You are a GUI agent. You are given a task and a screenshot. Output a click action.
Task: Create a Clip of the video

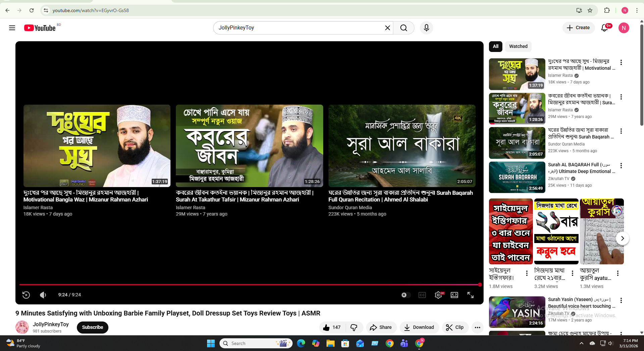click(455, 328)
